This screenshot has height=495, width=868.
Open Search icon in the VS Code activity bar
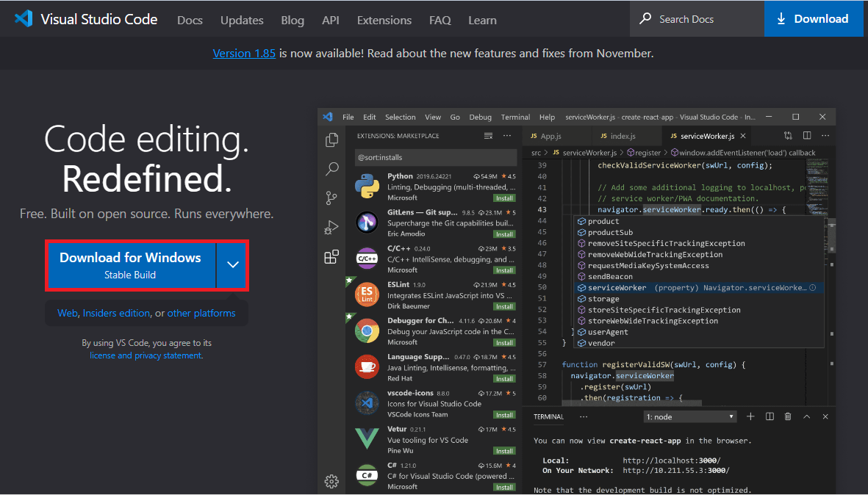[x=331, y=169]
